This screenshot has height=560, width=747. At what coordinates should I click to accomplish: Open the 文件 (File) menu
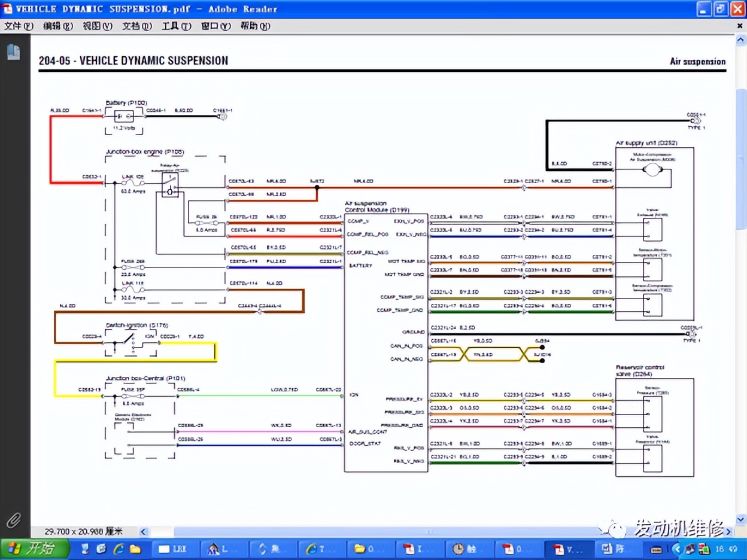click(x=19, y=26)
